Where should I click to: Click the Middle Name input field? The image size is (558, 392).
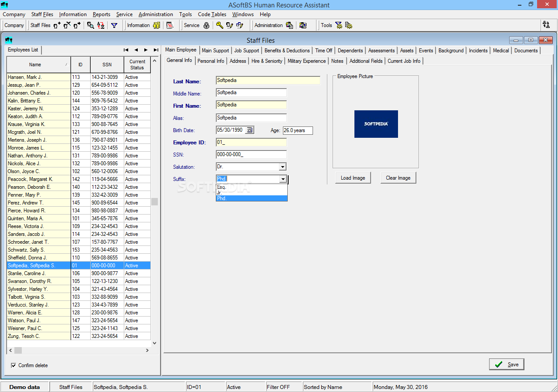tap(251, 92)
